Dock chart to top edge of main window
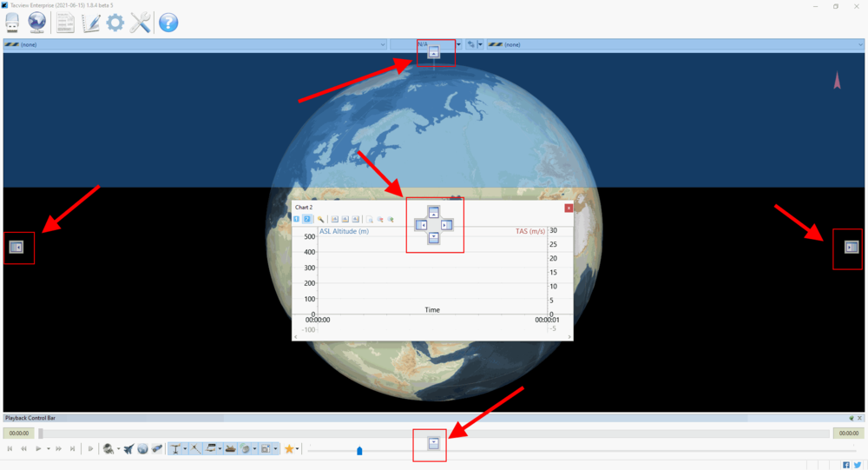The width and height of the screenshot is (868, 470). point(433,53)
